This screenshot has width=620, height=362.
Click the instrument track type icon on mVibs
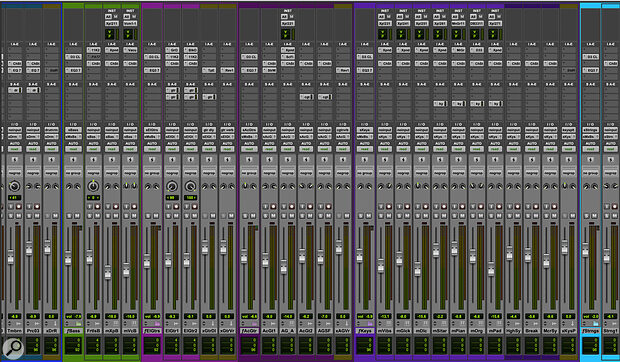coord(389,324)
